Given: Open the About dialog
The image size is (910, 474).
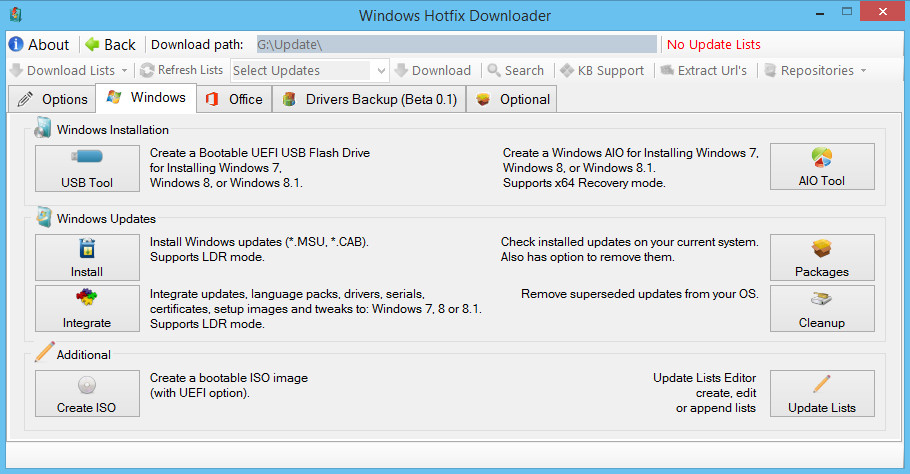Looking at the screenshot, I should [39, 45].
